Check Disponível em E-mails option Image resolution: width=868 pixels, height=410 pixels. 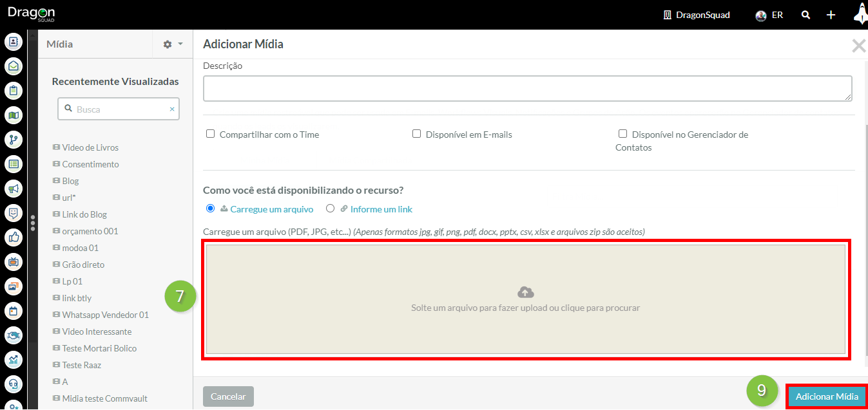[x=416, y=134]
